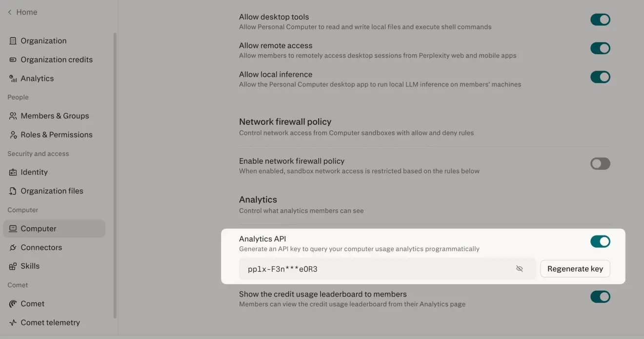Screen dimensions: 644x339
Task: Turn off Allow remote access toggle
Action: (600, 48)
